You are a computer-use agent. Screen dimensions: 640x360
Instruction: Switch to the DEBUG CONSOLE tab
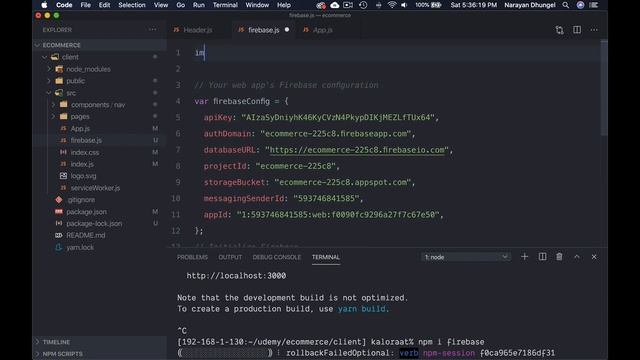pyautogui.click(x=276, y=257)
